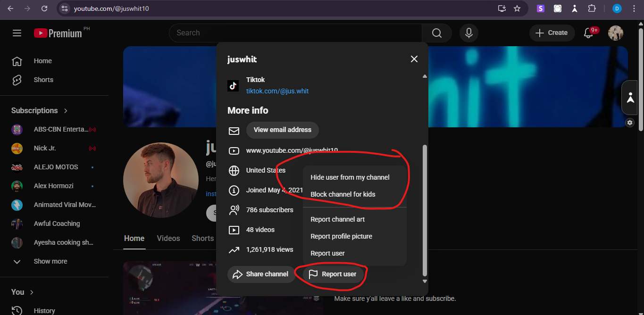Select Shorts from the sidebar
Viewport: 644px width, 315px height.
[43, 80]
